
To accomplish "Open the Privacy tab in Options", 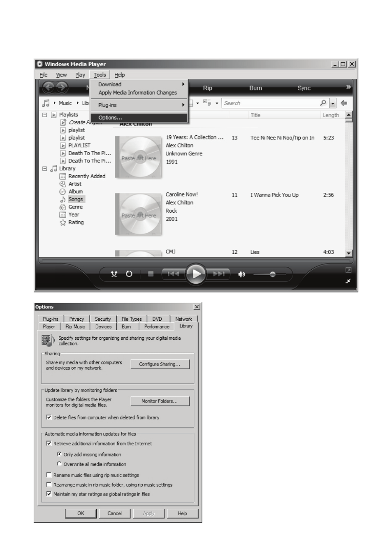I will (x=77, y=319).
